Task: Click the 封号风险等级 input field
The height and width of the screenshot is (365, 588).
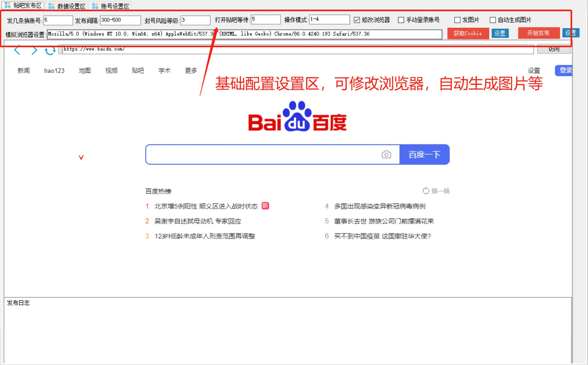Action: pos(195,20)
